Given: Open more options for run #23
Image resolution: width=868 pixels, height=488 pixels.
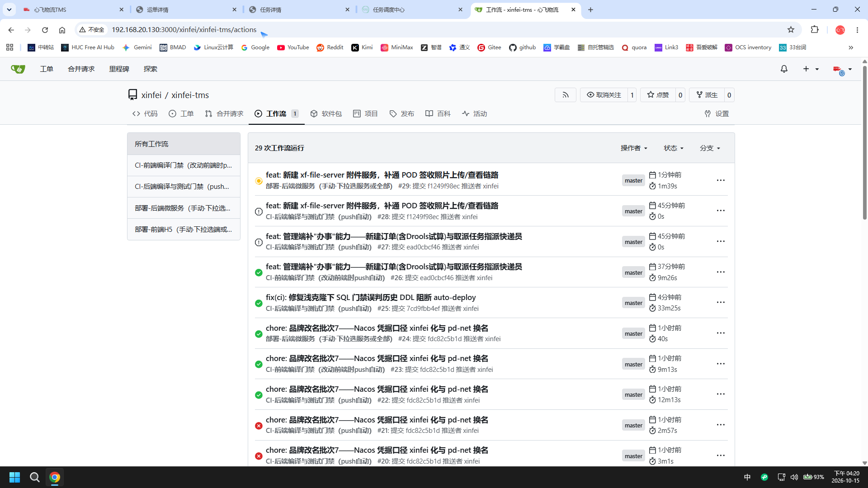Looking at the screenshot, I should tap(721, 364).
